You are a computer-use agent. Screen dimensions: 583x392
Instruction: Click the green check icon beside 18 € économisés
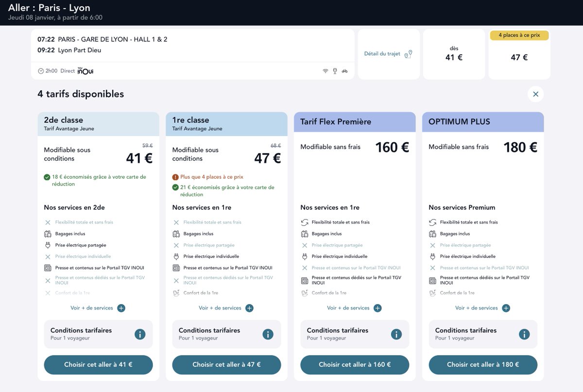(47, 177)
